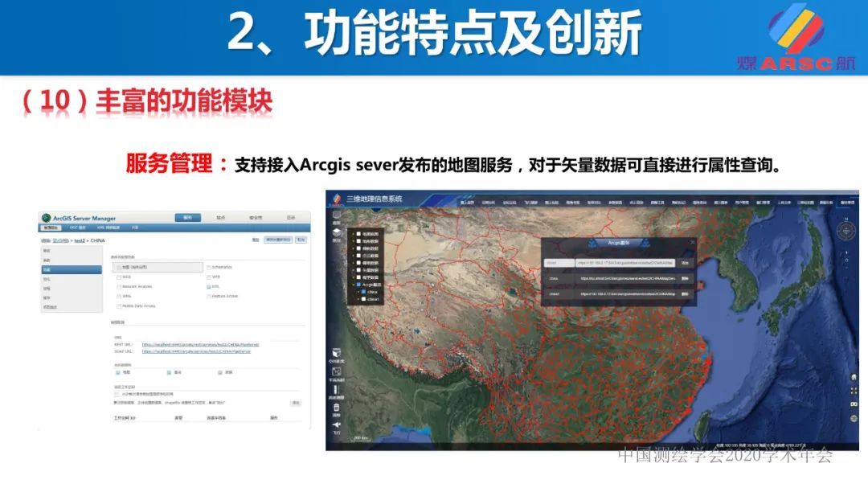
Task: Select the distance measurement ruler tool
Action: pyautogui.click(x=336, y=388)
